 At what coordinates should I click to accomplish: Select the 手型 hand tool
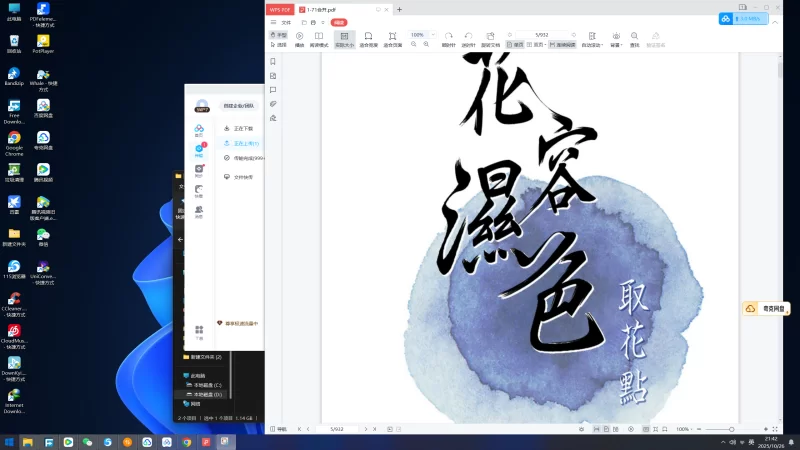pyautogui.click(x=279, y=34)
